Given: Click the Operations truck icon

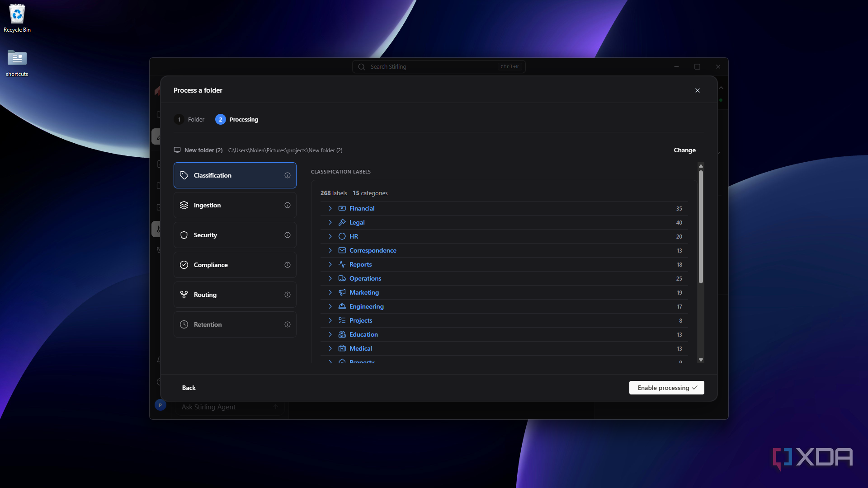Looking at the screenshot, I should [x=342, y=278].
